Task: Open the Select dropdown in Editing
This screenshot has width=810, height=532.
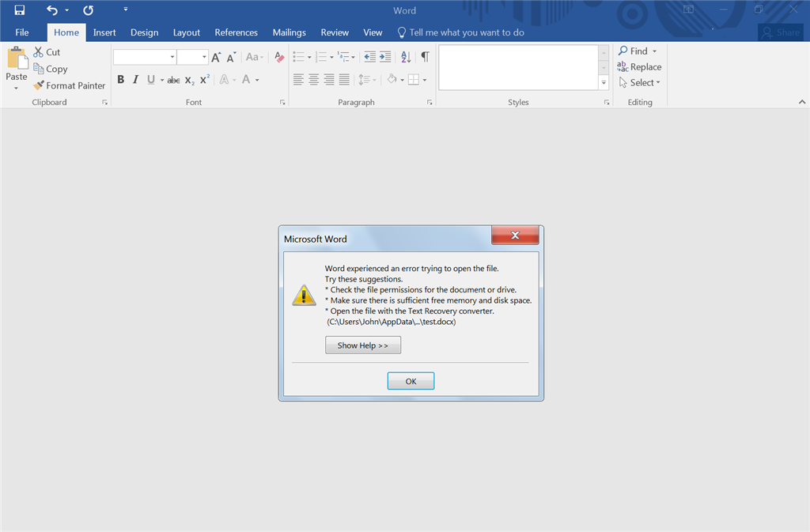Action: [639, 82]
